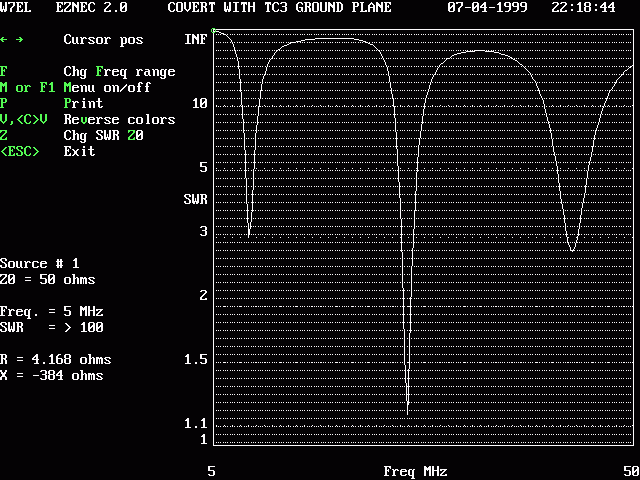Image resolution: width=640 pixels, height=480 pixels.
Task: Click the INF label on the SWR axis
Action: pyautogui.click(x=196, y=40)
